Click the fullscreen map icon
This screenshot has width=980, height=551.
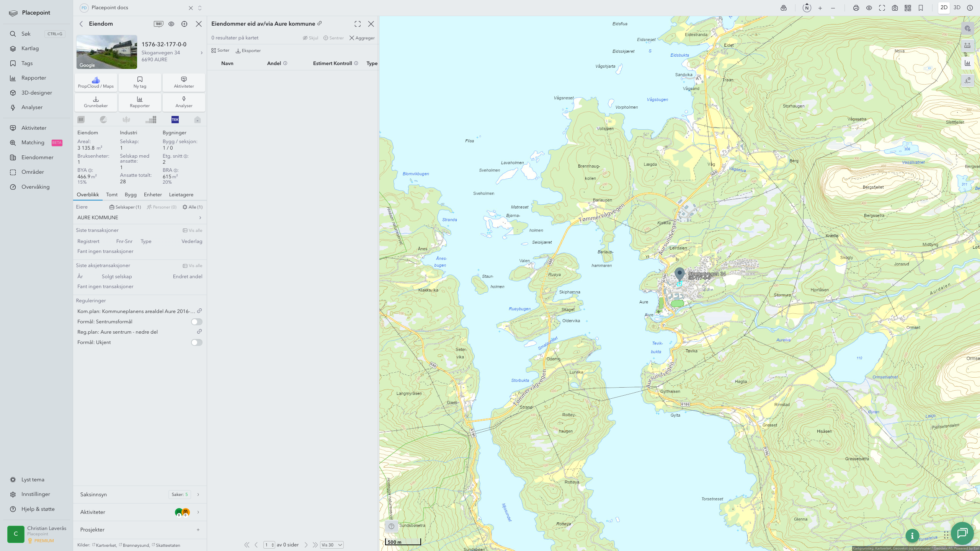coord(882,8)
